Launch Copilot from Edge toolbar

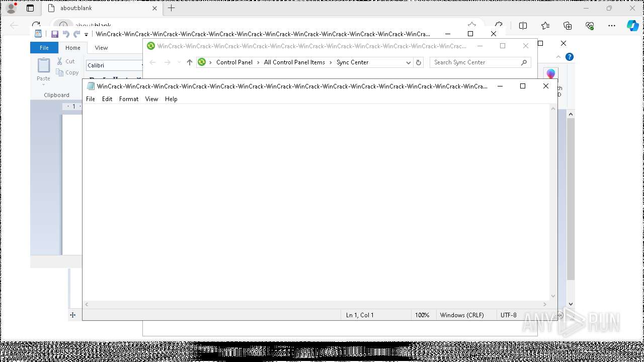click(x=632, y=26)
